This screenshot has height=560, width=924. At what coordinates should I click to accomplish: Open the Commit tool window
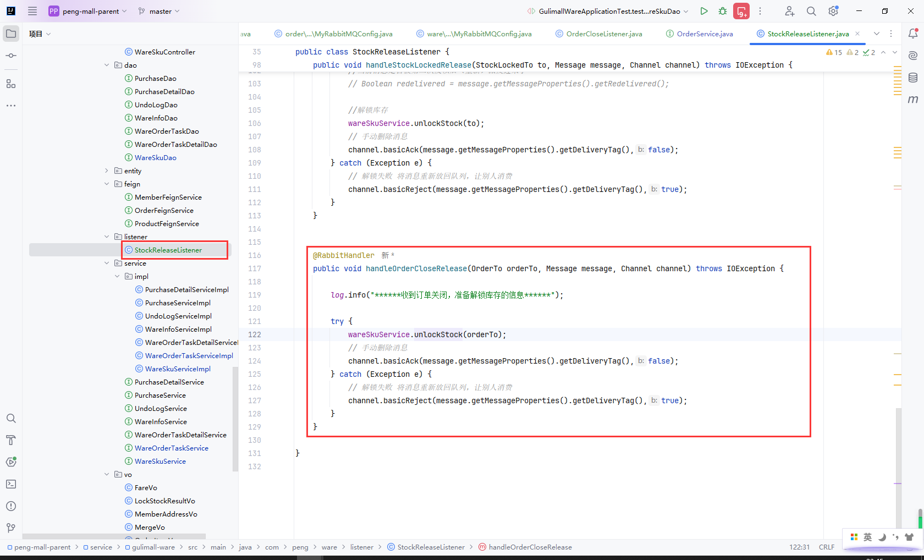(x=11, y=56)
